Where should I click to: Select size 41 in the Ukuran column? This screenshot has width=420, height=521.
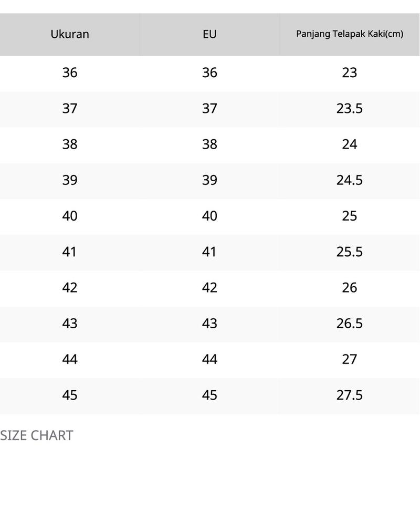pos(69,252)
